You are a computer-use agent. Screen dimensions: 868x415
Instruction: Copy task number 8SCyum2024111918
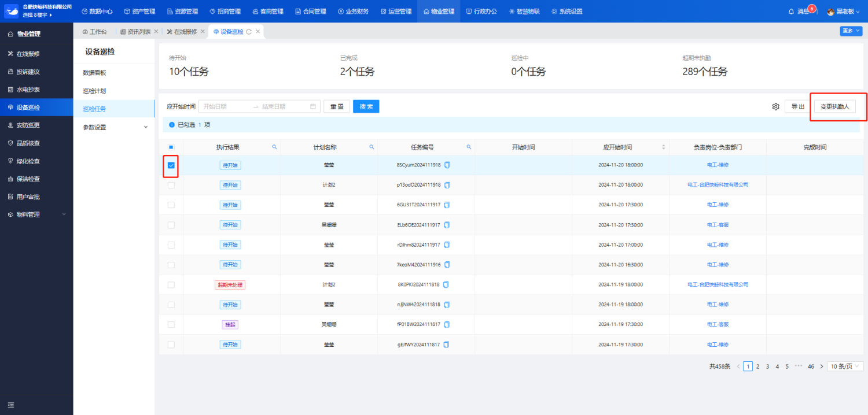click(x=447, y=165)
